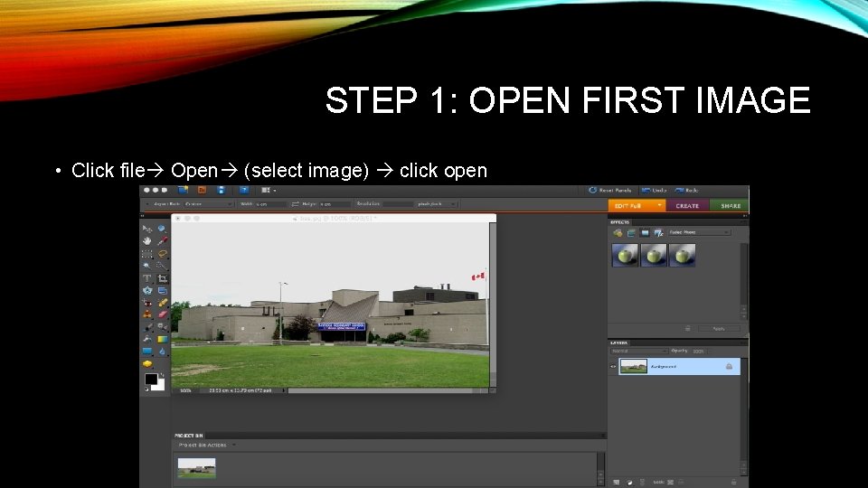Click the blue help question mark icon
This screenshot has width=868, height=488.
(243, 190)
